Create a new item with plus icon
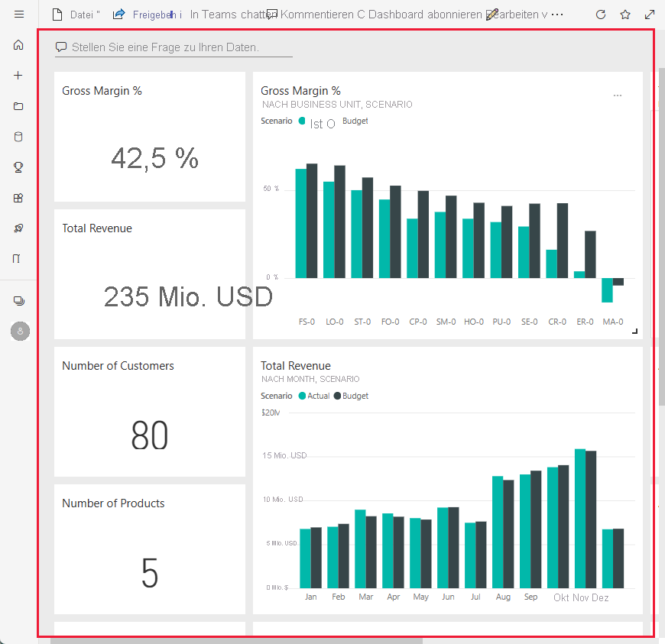Screen dimensions: 665x644 [19, 75]
